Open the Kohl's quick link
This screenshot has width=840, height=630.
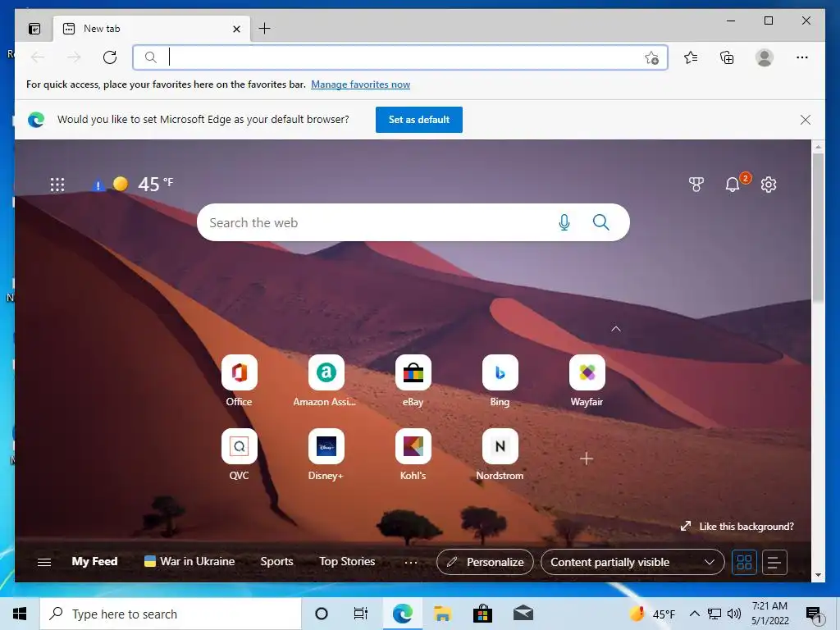tap(413, 454)
